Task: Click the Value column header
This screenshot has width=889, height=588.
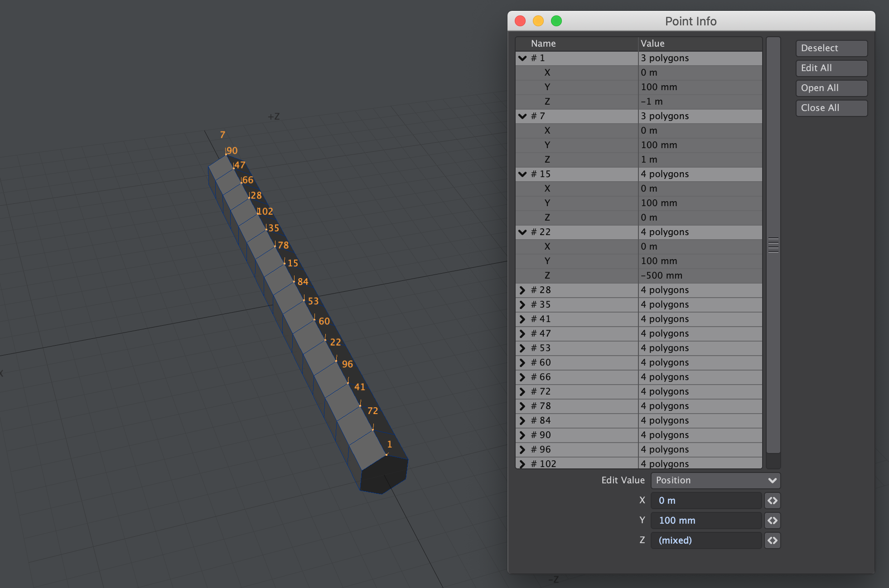Action: [700, 43]
